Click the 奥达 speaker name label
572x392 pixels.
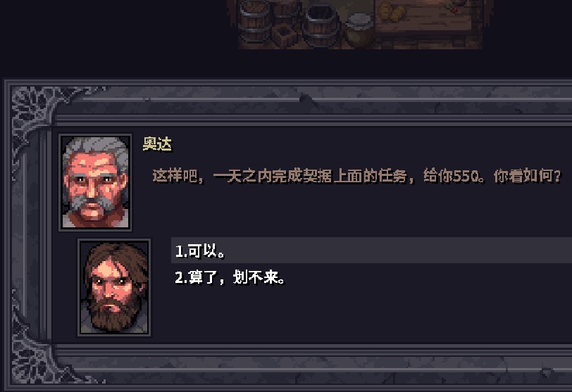[157, 144]
